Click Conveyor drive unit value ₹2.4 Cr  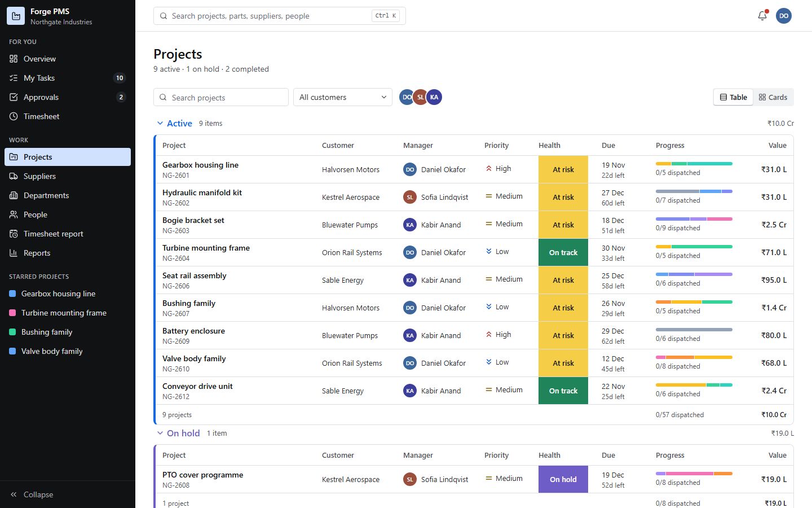click(774, 391)
